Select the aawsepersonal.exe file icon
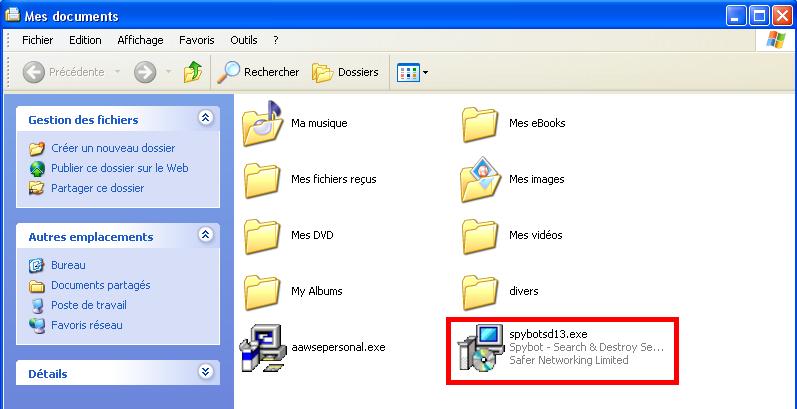 (x=263, y=348)
